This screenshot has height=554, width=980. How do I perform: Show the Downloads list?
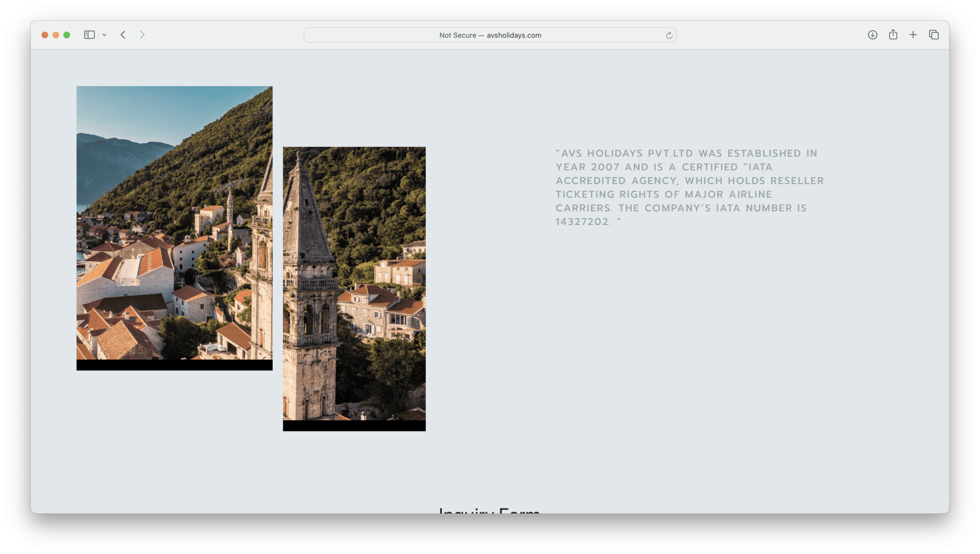point(872,35)
